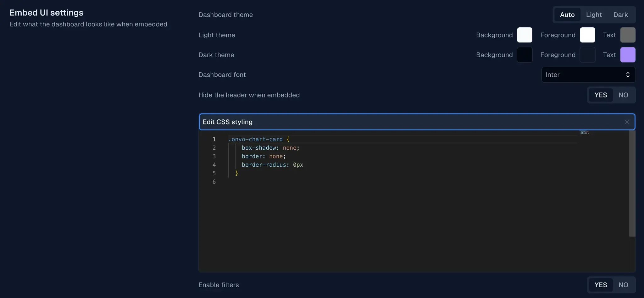
Task: Set Enable filters to YES
Action: click(600, 285)
